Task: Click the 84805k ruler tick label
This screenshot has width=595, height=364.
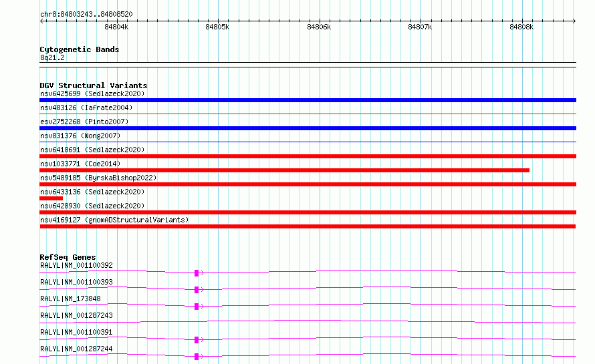Action: pyautogui.click(x=217, y=27)
